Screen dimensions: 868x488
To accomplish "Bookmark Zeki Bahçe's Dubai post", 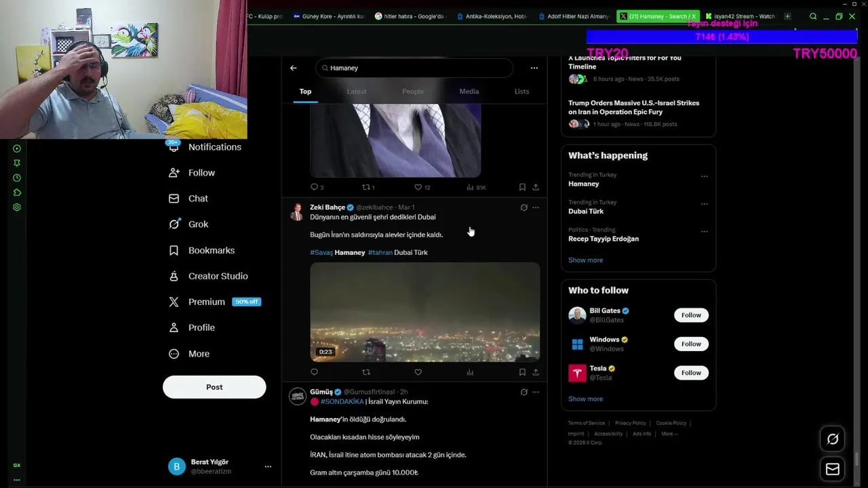I will pyautogui.click(x=522, y=372).
